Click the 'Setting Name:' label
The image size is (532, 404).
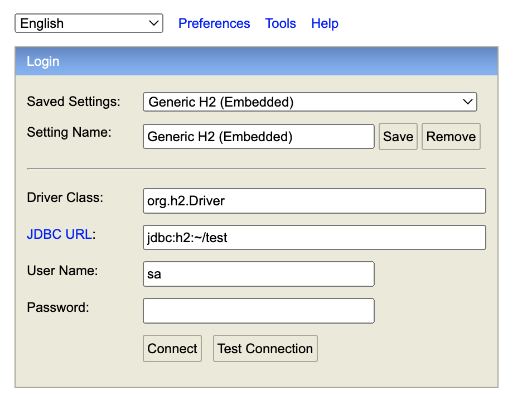coord(69,132)
